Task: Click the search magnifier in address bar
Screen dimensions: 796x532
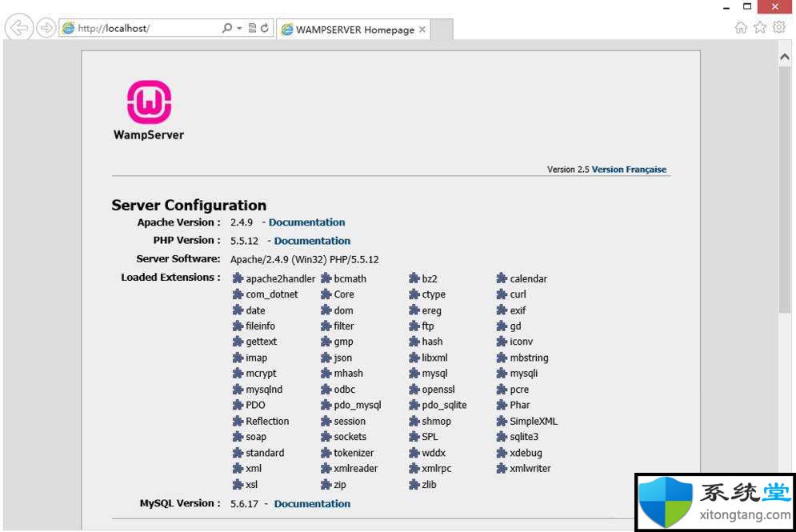Action: (x=227, y=28)
